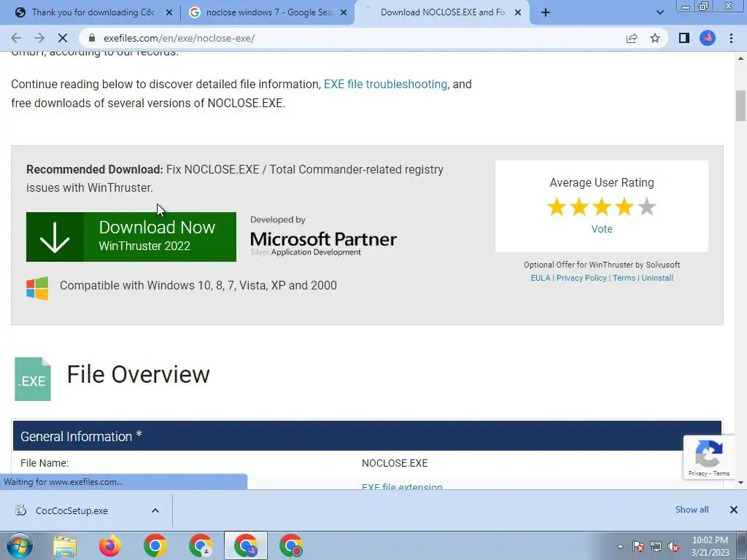
Task: Close the Google Search tab
Action: pos(344,13)
